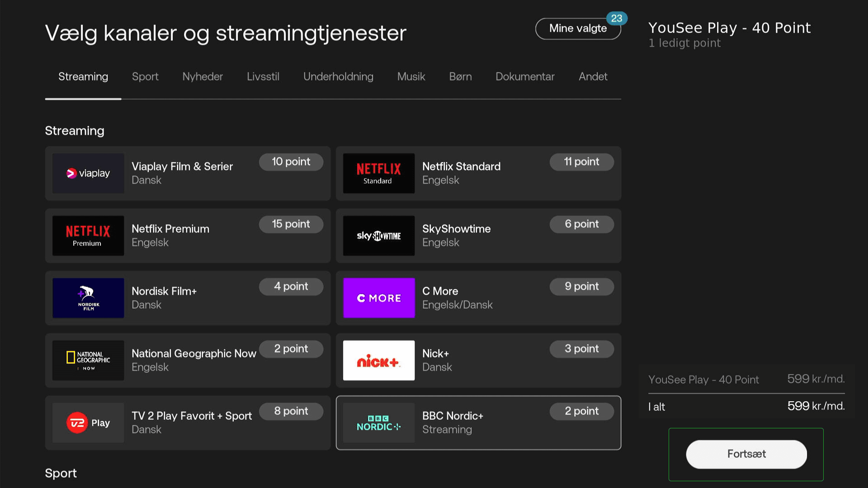Click the YouSee Play 599 kr./md. price line
The width and height of the screenshot is (868, 488).
pyautogui.click(x=746, y=380)
